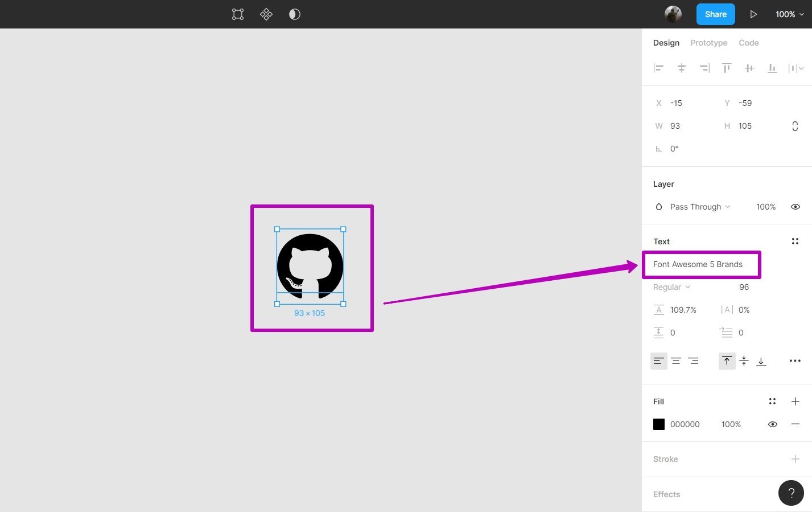This screenshot has height=512, width=812.
Task: Click the Present play icon
Action: coord(753,14)
